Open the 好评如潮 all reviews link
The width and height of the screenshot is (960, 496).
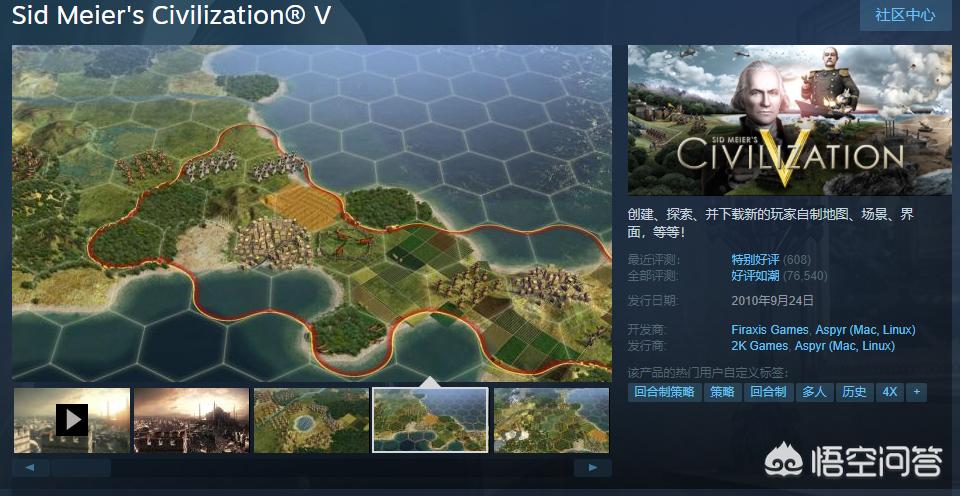pos(756,276)
